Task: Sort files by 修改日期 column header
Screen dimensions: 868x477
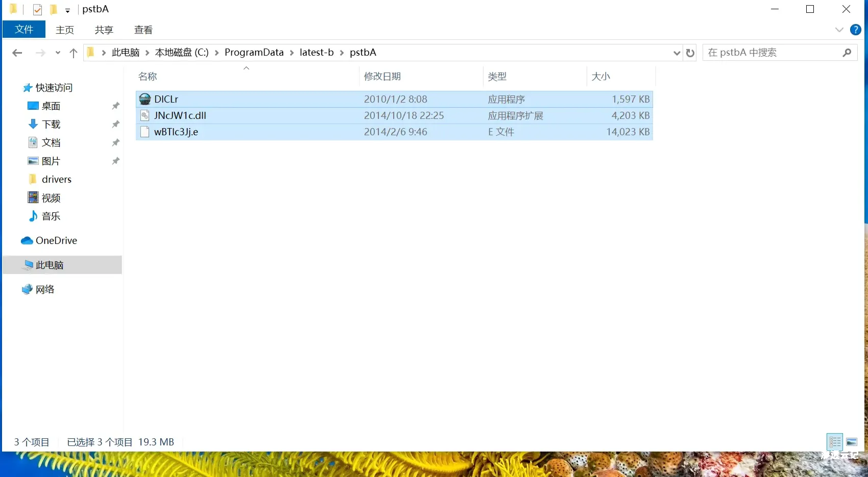Action: pyautogui.click(x=382, y=77)
